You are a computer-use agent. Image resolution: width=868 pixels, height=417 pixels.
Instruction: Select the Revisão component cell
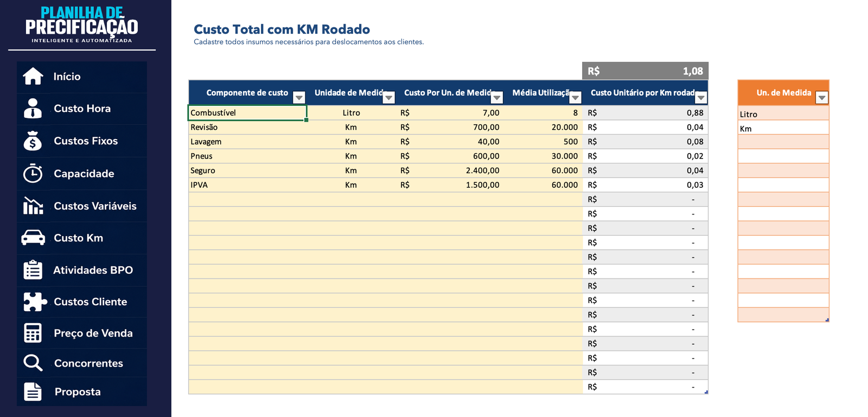click(x=247, y=127)
